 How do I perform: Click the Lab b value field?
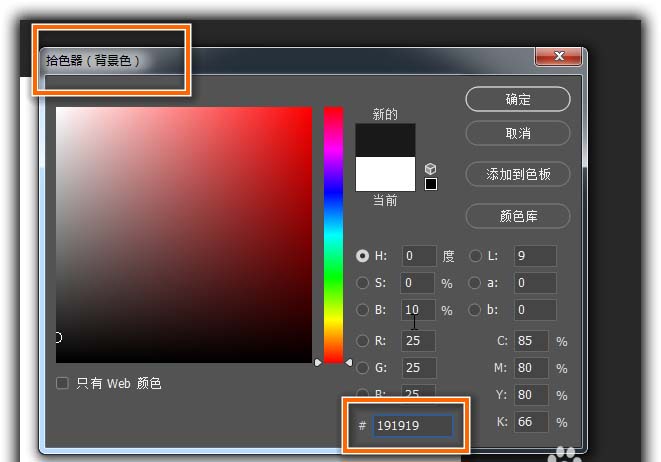pyautogui.click(x=535, y=310)
